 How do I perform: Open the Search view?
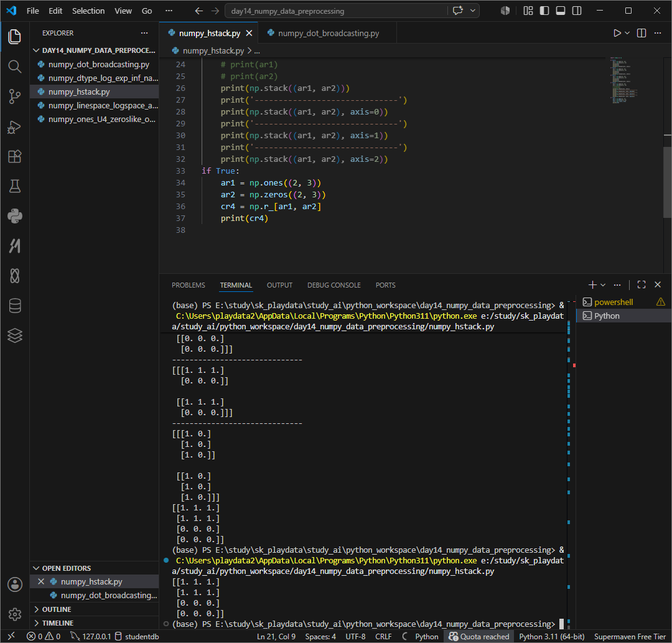point(14,67)
